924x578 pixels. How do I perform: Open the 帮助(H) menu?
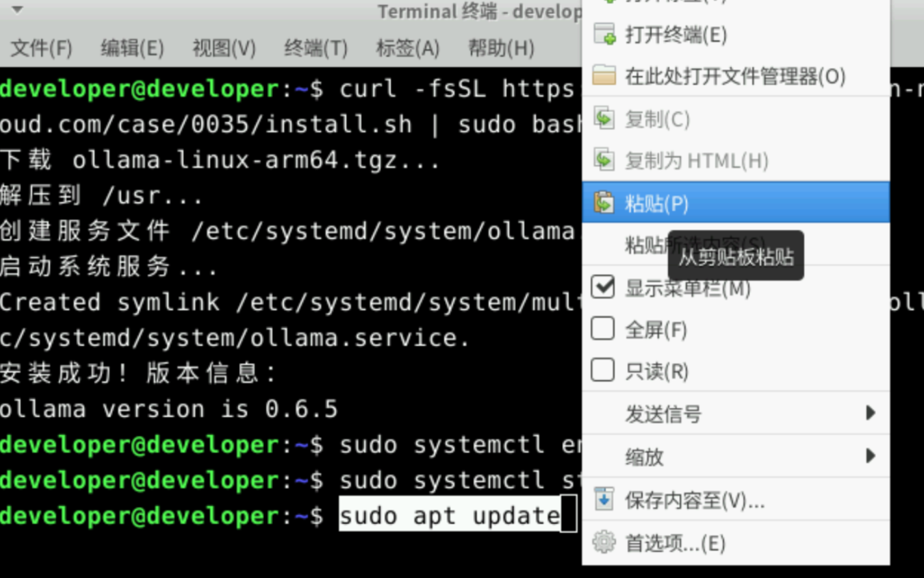500,48
